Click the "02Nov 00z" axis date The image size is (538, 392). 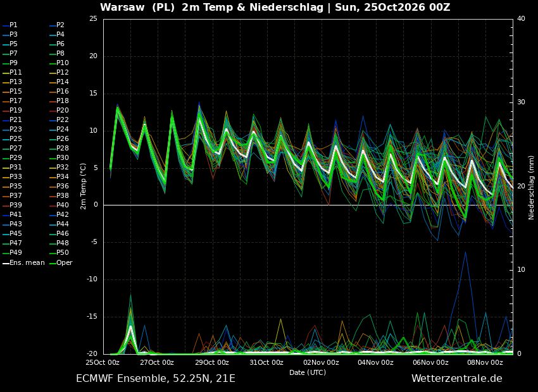pos(322,362)
